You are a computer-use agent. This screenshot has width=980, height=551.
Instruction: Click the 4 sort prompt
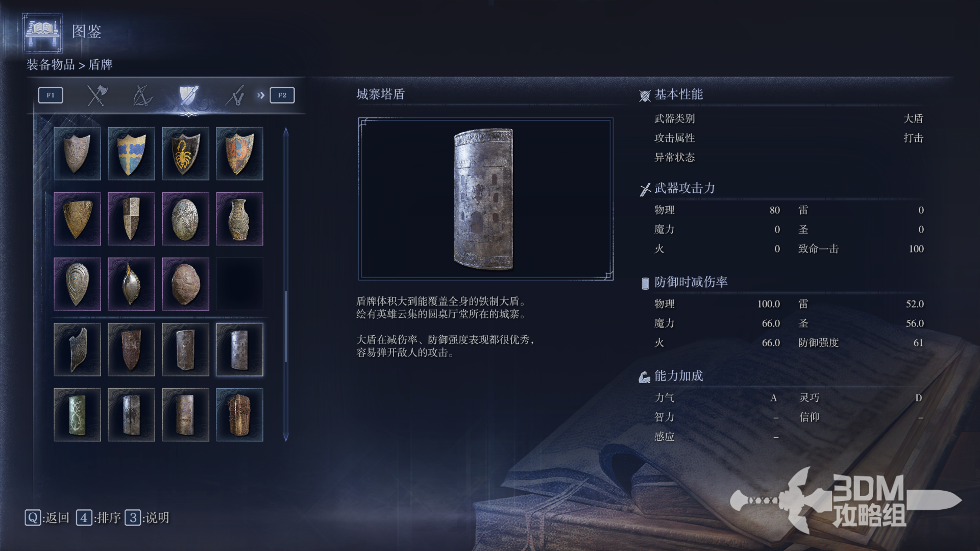point(99,518)
